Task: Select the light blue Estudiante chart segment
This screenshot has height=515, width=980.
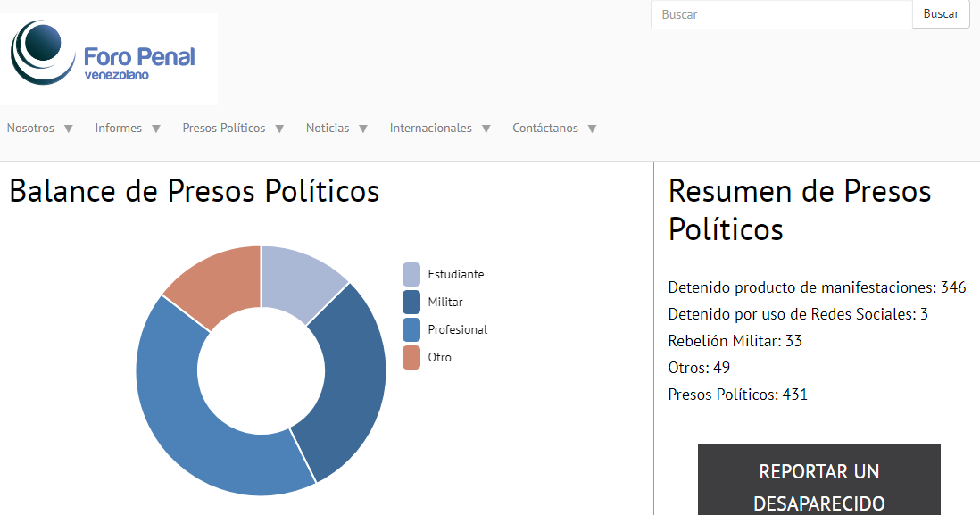Action: pos(300,278)
